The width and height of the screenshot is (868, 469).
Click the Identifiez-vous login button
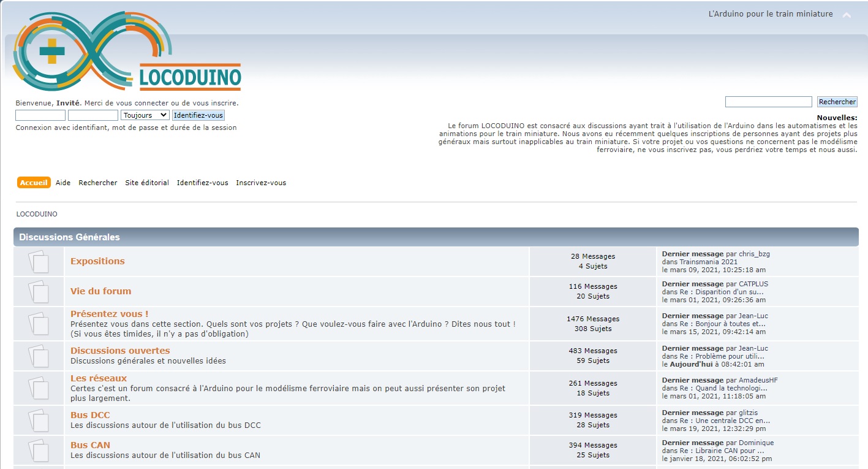[x=198, y=115]
